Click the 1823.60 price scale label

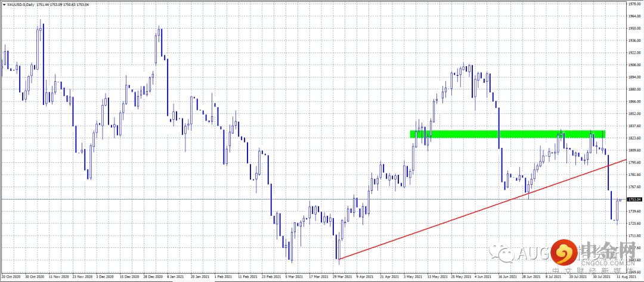pos(635,139)
